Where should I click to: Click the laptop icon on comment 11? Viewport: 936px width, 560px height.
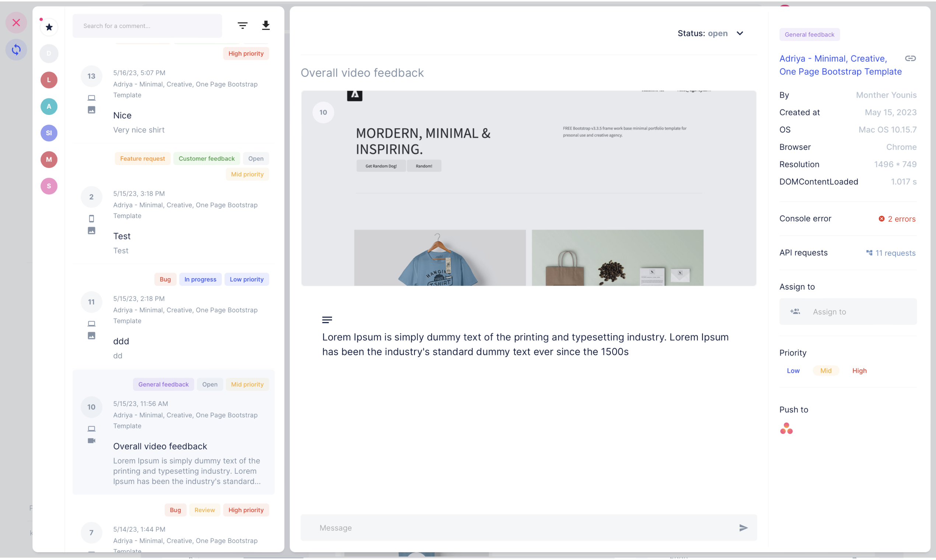[x=91, y=323]
